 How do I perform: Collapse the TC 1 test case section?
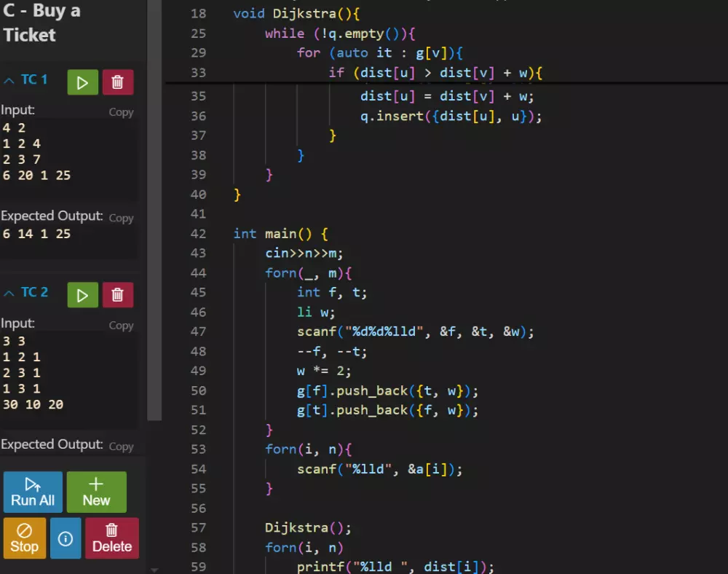coord(8,79)
